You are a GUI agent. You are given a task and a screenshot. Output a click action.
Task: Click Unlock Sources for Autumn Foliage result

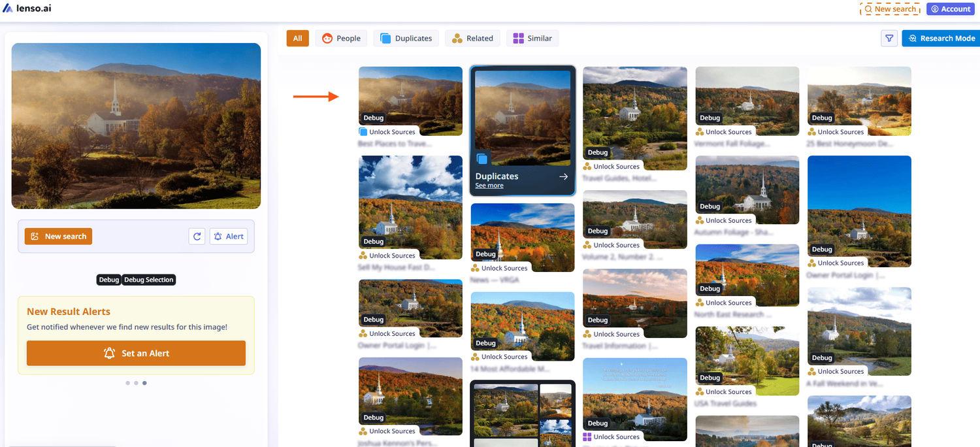724,220
